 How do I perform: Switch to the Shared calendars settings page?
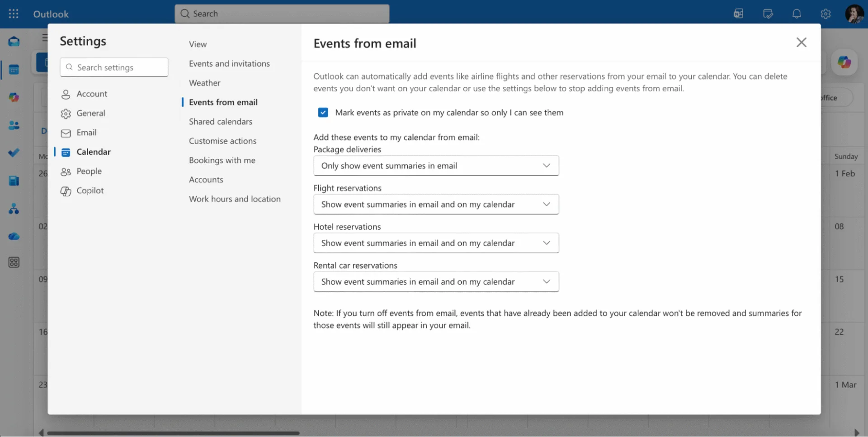220,121
